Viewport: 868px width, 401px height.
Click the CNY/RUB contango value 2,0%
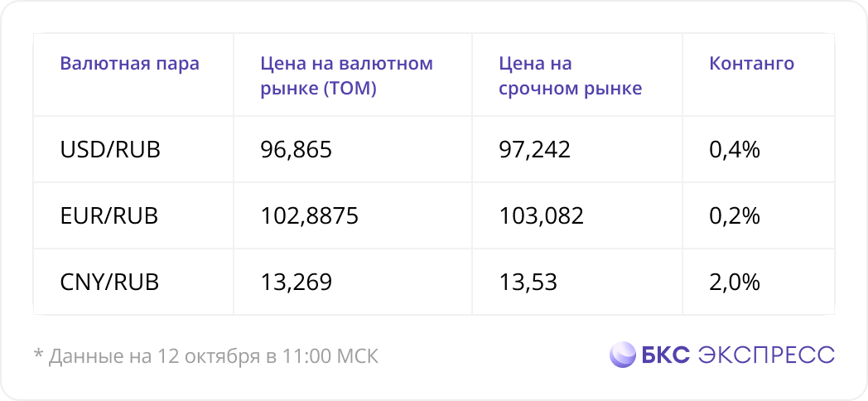(x=735, y=283)
